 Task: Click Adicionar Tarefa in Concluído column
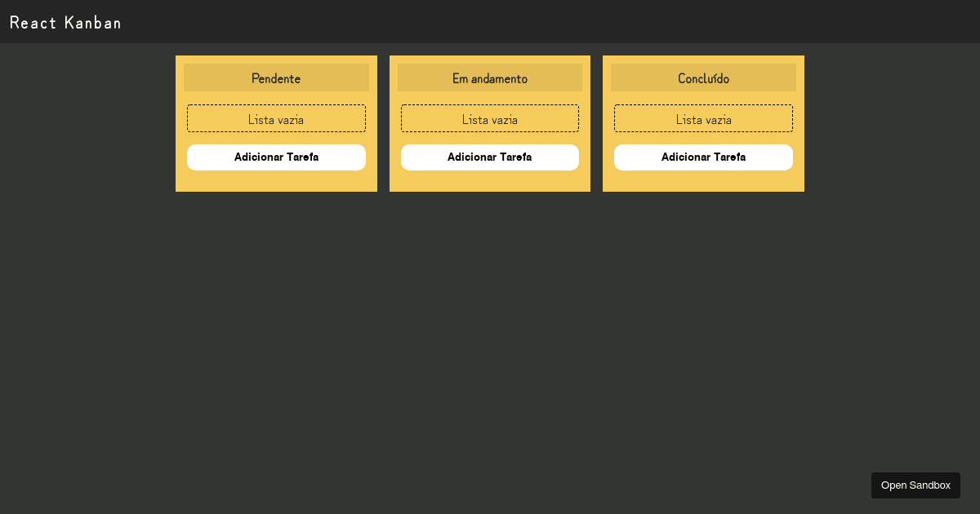(703, 157)
